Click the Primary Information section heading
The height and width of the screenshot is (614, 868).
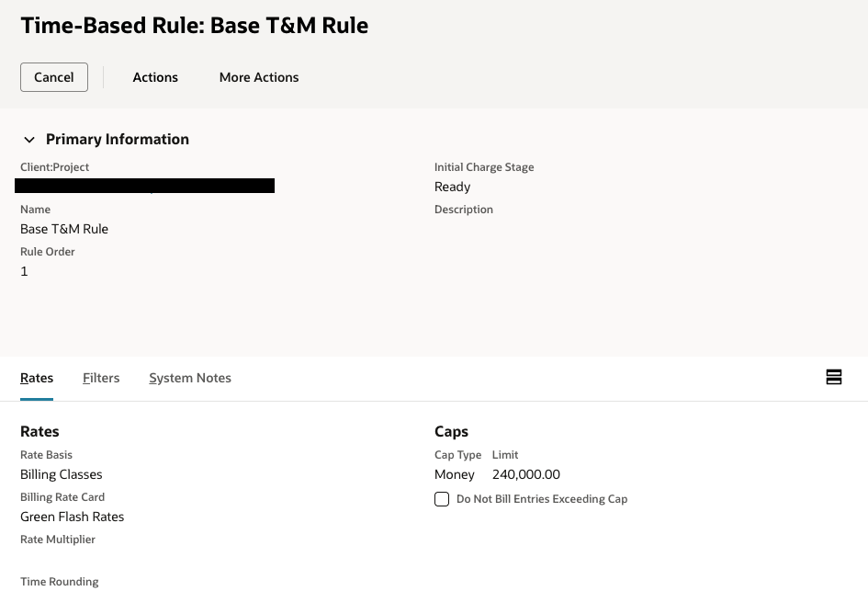(x=118, y=139)
